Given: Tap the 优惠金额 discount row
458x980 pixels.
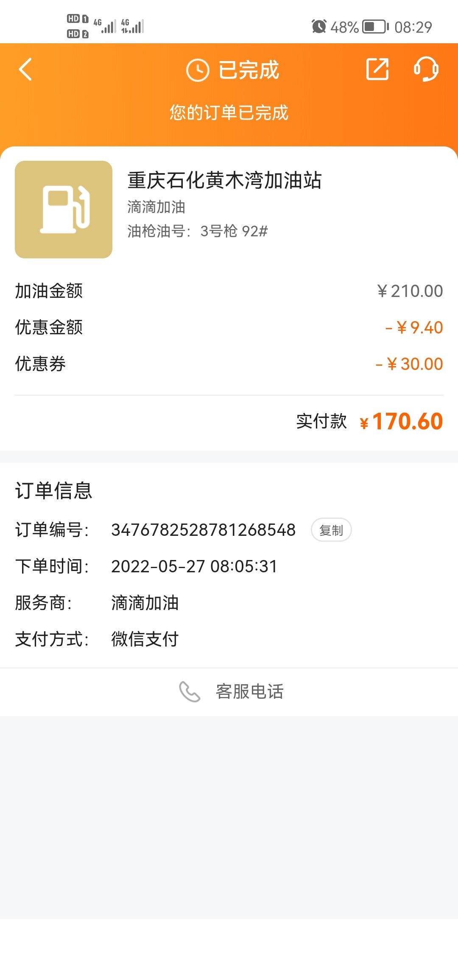Looking at the screenshot, I should (x=229, y=328).
